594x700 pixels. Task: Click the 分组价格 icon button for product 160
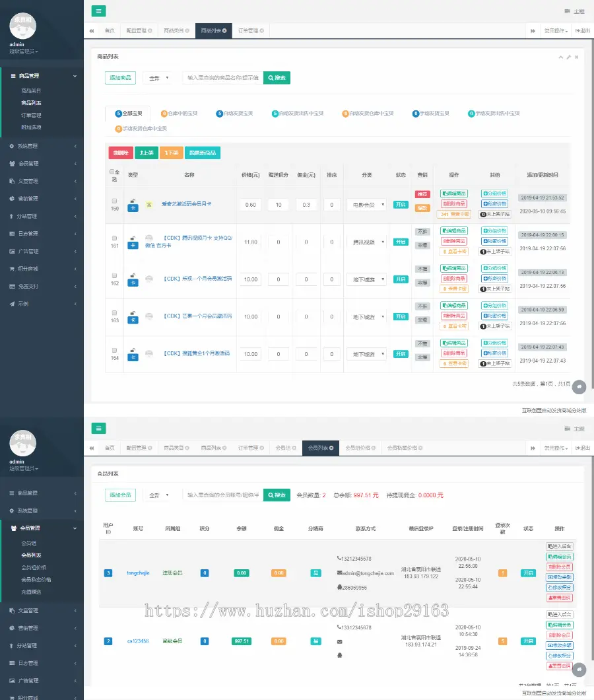pyautogui.click(x=494, y=193)
